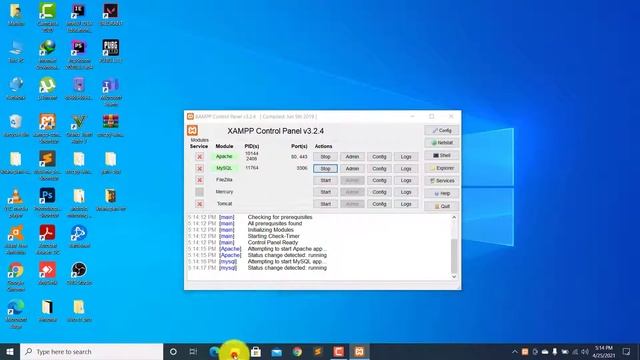This screenshot has width=640, height=360.
Task: Start the Tomcat module
Action: point(325,204)
